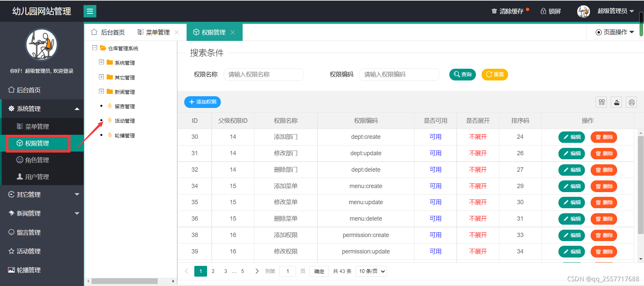Open the 10 条/页 page size dropdown
The image size is (644, 286).
[372, 271]
